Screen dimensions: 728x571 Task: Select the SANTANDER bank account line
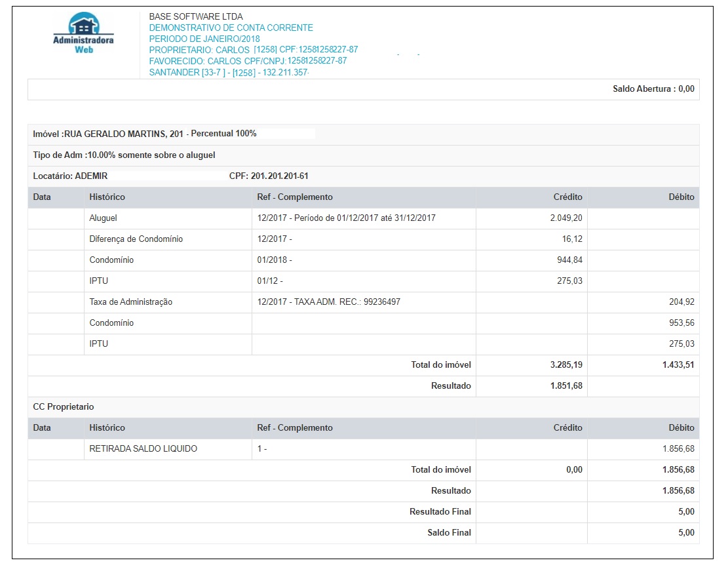229,73
